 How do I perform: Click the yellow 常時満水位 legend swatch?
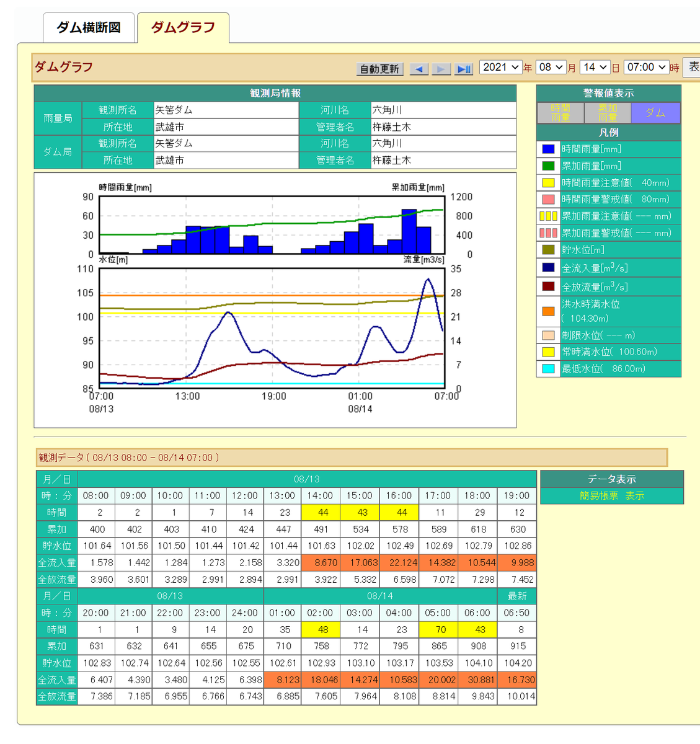(548, 352)
